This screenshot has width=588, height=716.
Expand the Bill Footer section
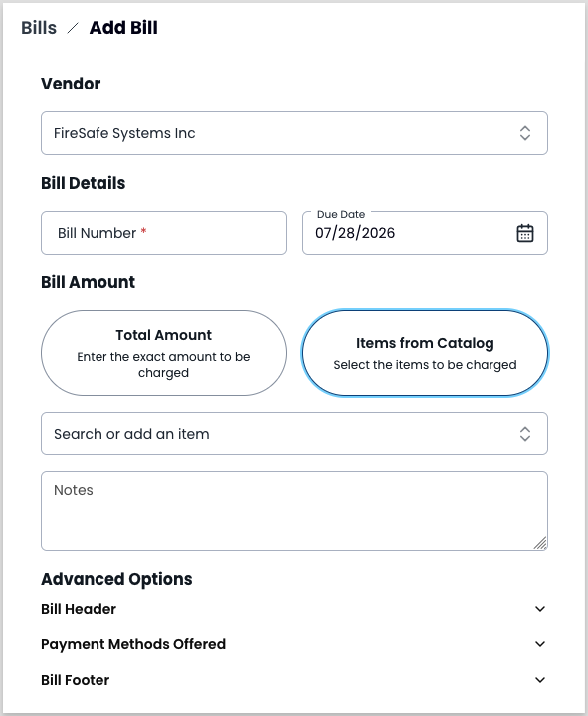294,680
